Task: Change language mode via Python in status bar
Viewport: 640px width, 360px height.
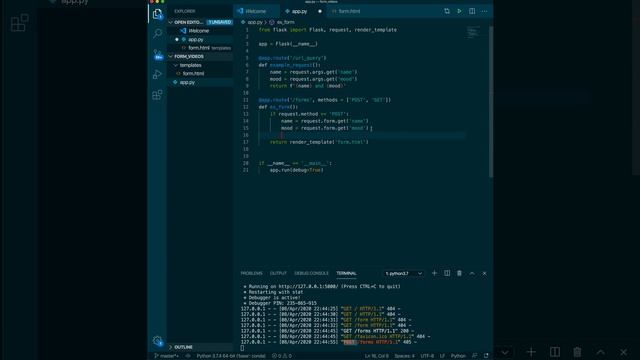Action: click(x=458, y=356)
